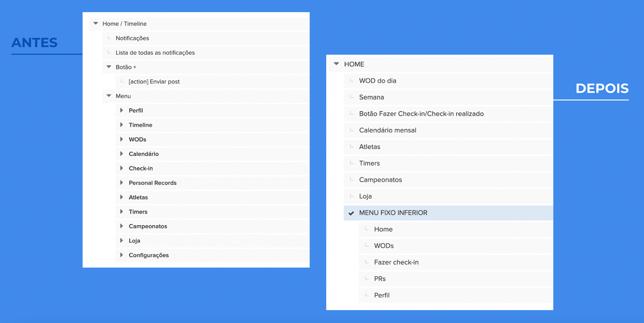
Task: Click the MENU FIXO INFERIOR label
Action: [x=393, y=213]
